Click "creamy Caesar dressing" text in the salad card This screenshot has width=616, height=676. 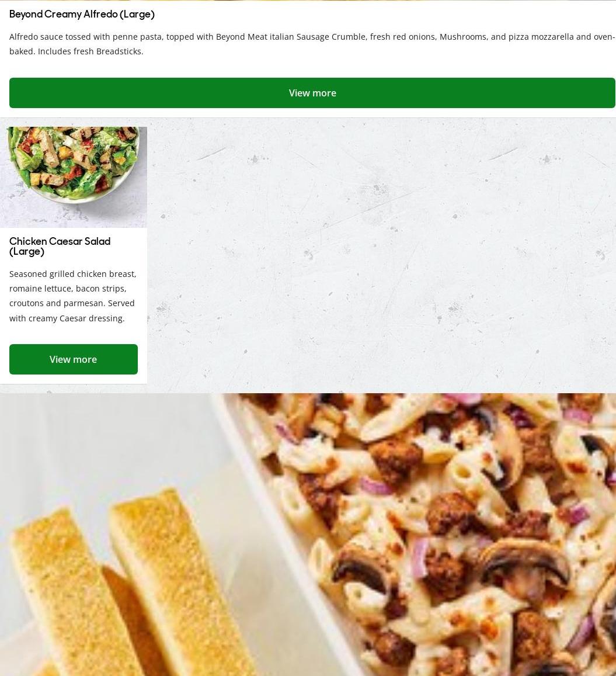pyautogui.click(x=76, y=318)
